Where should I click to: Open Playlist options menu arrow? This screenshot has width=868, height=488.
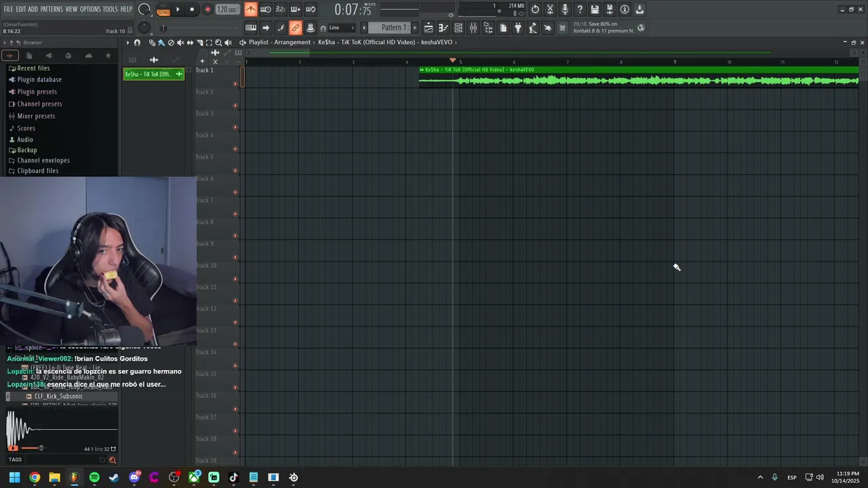click(x=127, y=43)
